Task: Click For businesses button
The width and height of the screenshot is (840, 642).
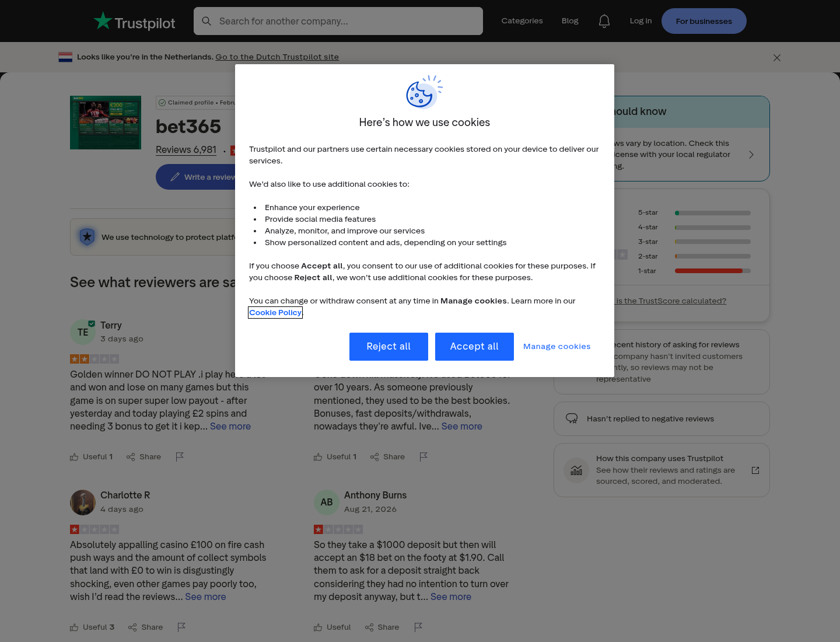Action: point(704,21)
